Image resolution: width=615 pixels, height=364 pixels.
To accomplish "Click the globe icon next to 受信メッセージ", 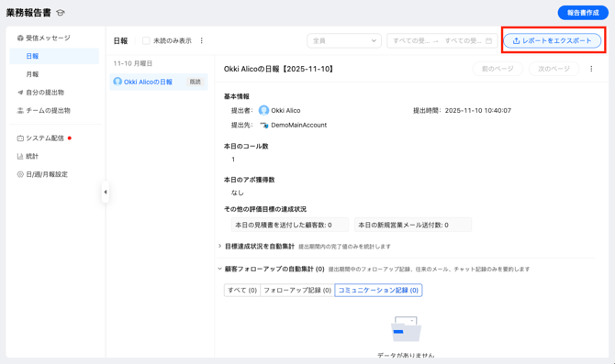I will click(x=20, y=38).
